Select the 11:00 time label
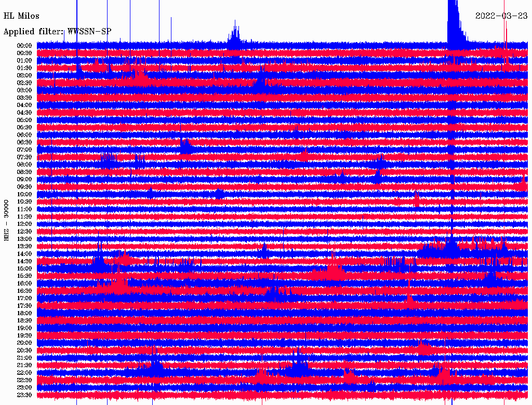 pos(24,209)
